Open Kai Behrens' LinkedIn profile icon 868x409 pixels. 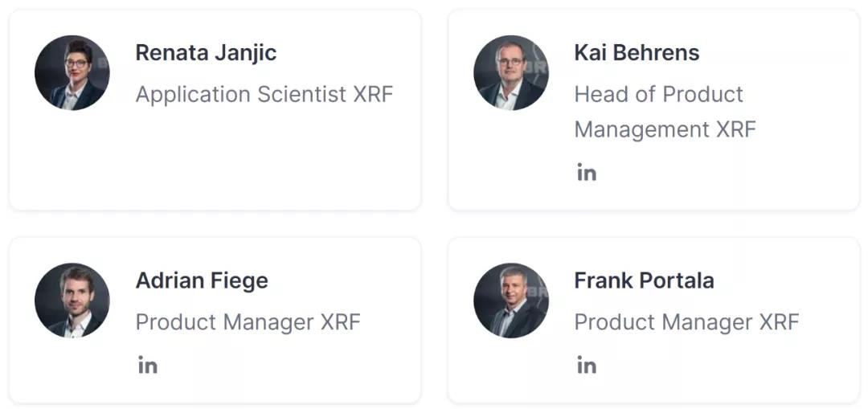(586, 173)
